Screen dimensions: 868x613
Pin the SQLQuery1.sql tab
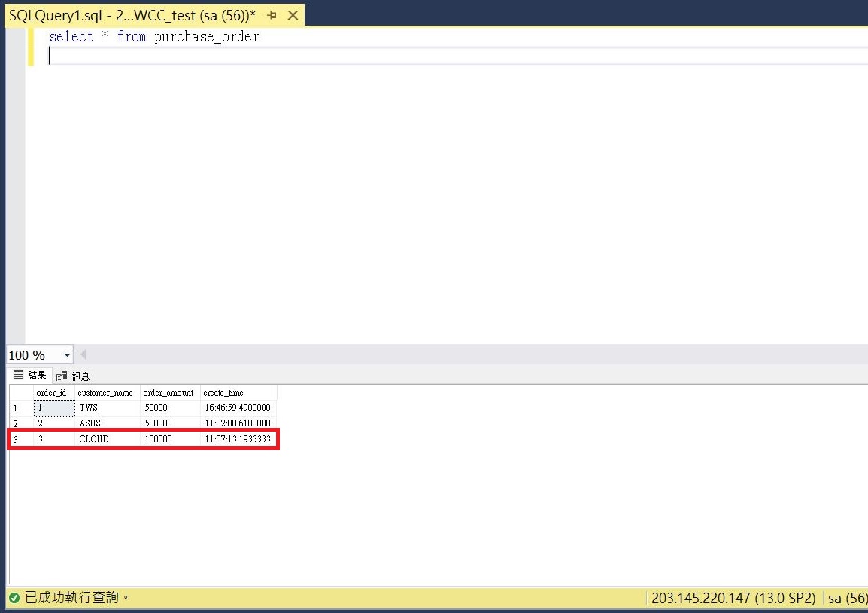coord(272,16)
